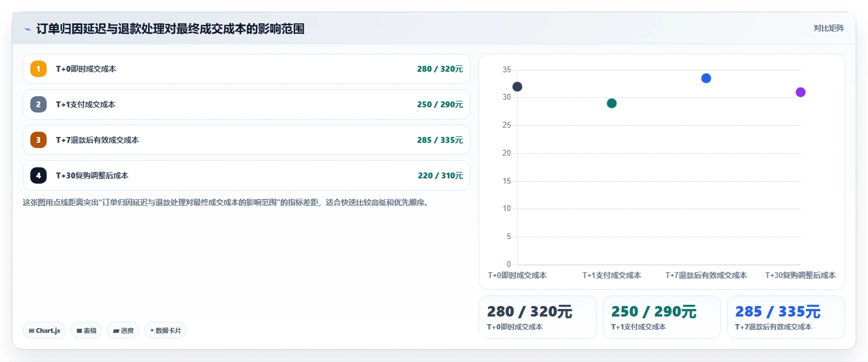Click the green chart point for T+1
The width and height of the screenshot is (868, 362).
point(612,103)
